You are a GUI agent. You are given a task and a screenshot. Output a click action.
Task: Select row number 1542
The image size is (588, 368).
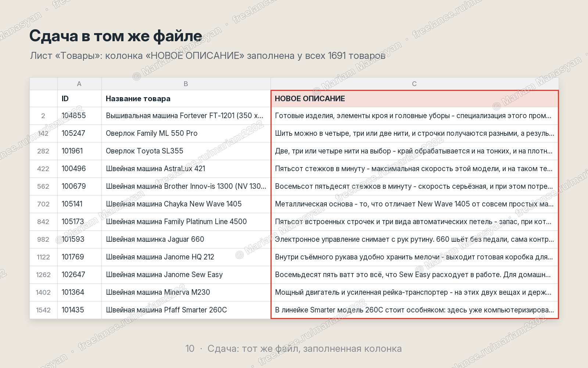tap(43, 310)
